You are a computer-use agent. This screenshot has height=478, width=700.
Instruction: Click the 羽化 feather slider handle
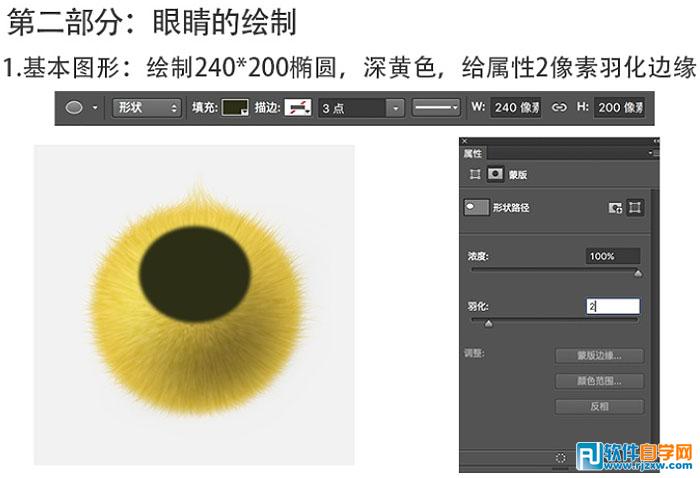click(488, 323)
